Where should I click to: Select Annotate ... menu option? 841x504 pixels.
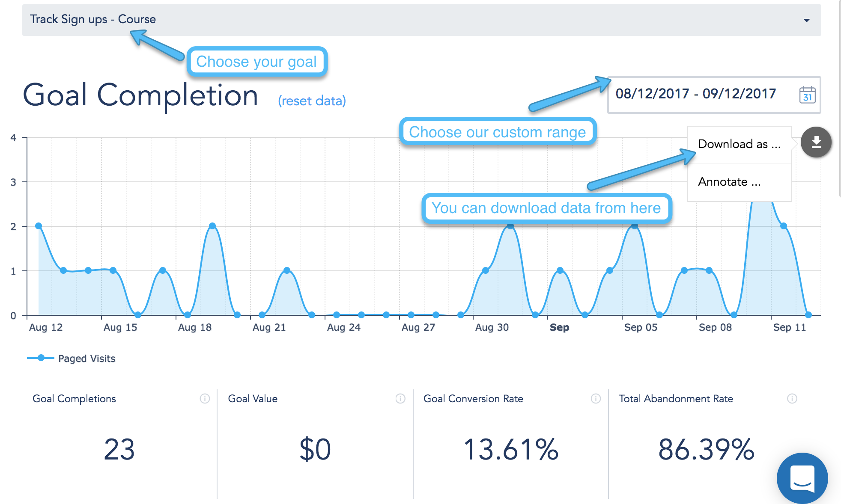(729, 182)
